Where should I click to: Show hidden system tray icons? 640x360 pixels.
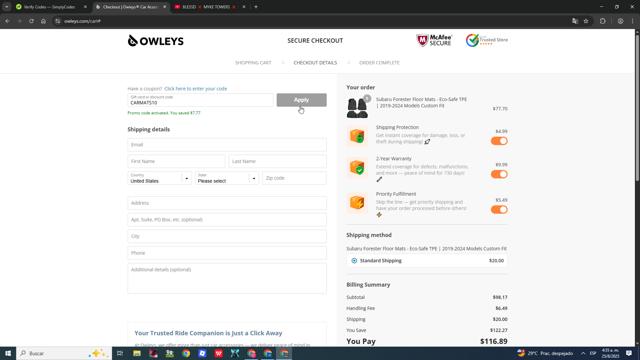583,353
